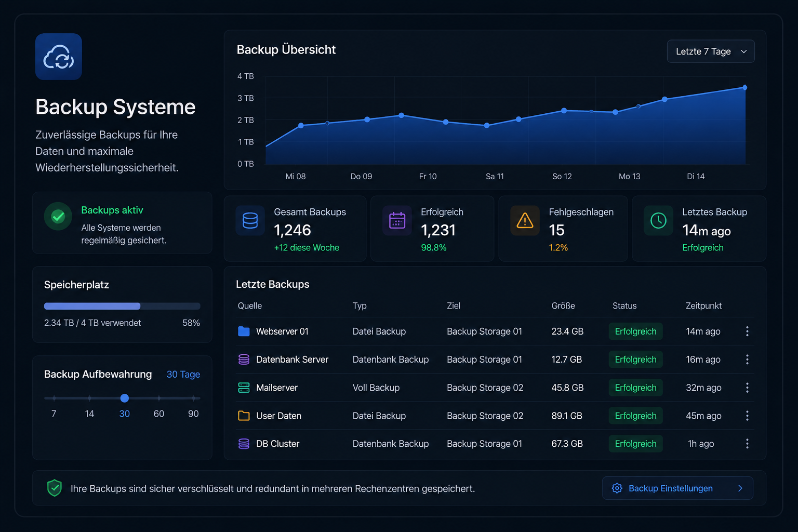The width and height of the screenshot is (798, 532).
Task: Click the Erfolgreich calendar icon
Action: 397,221
